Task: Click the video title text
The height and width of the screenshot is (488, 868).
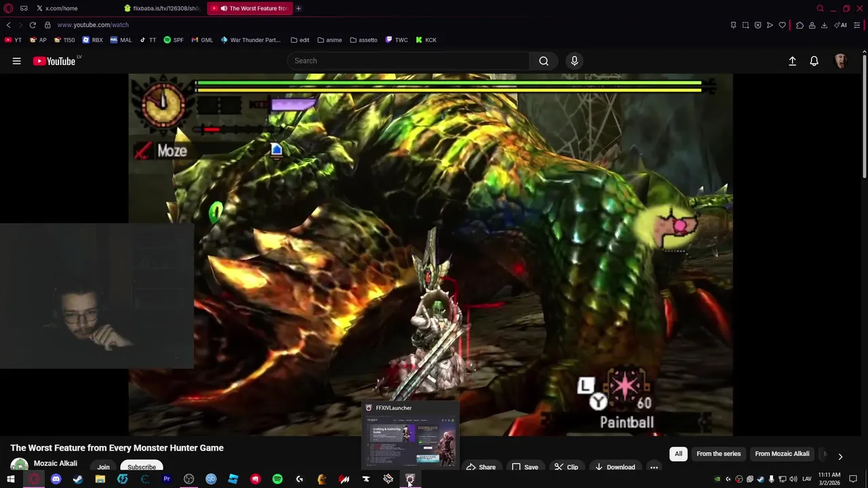Action: click(x=117, y=448)
